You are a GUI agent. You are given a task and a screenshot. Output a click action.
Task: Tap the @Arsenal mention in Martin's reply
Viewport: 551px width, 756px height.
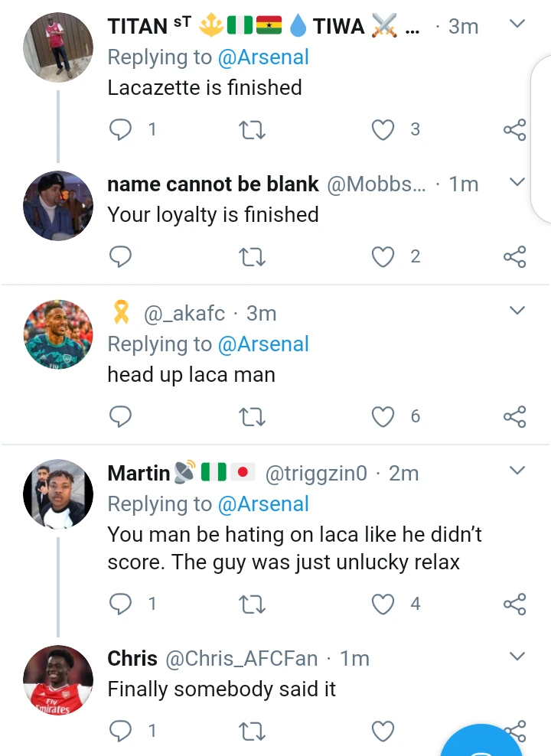point(263,504)
